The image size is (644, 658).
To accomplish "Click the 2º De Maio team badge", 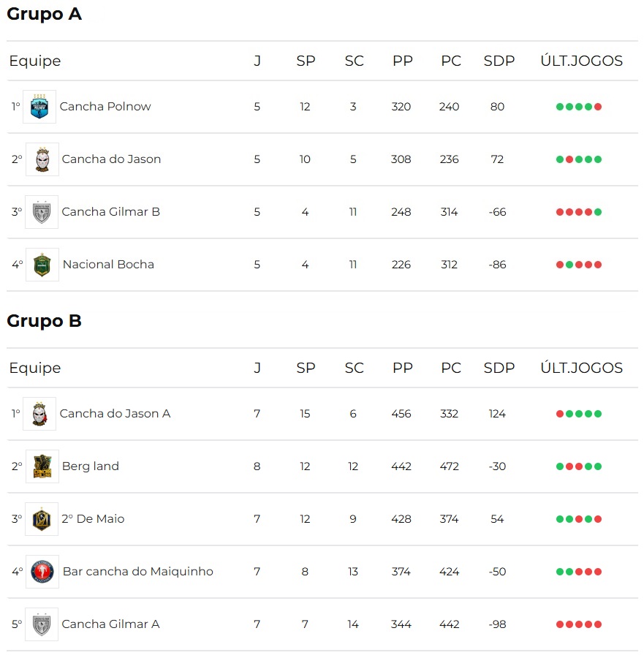I will coord(42,519).
